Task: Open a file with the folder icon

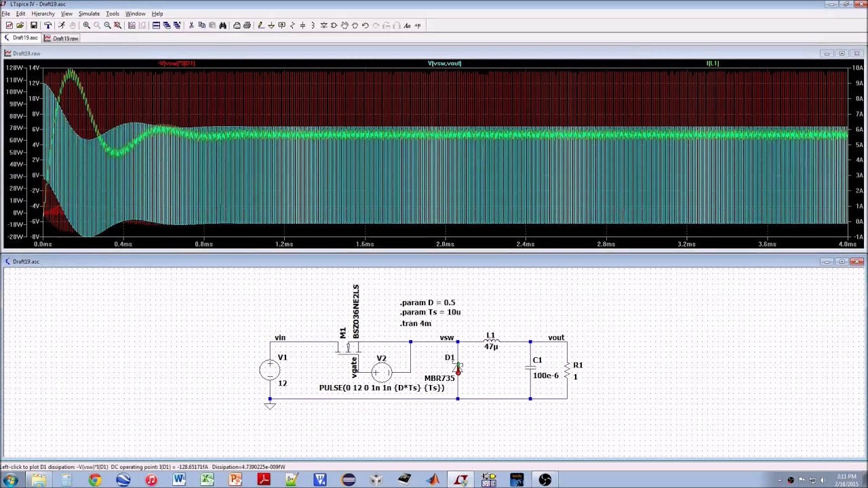Action: point(20,25)
